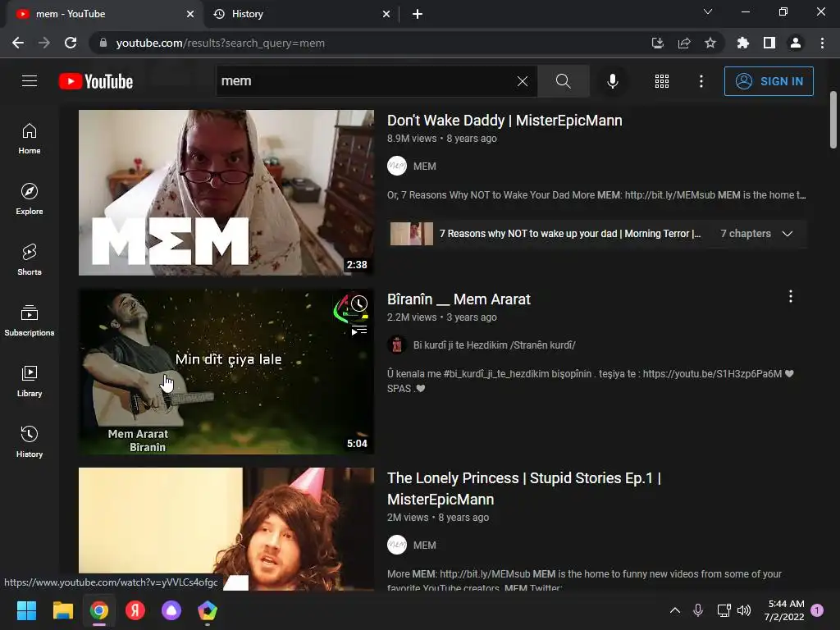Show hidden system tray icons

pyautogui.click(x=675, y=610)
